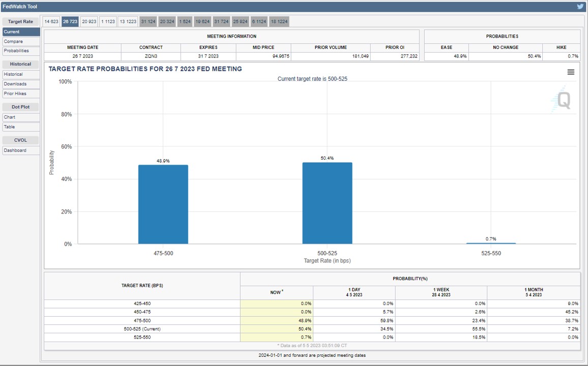Click the 31 7 2023 expires cell
Viewport: 588px width, 366px height.
[x=209, y=56]
